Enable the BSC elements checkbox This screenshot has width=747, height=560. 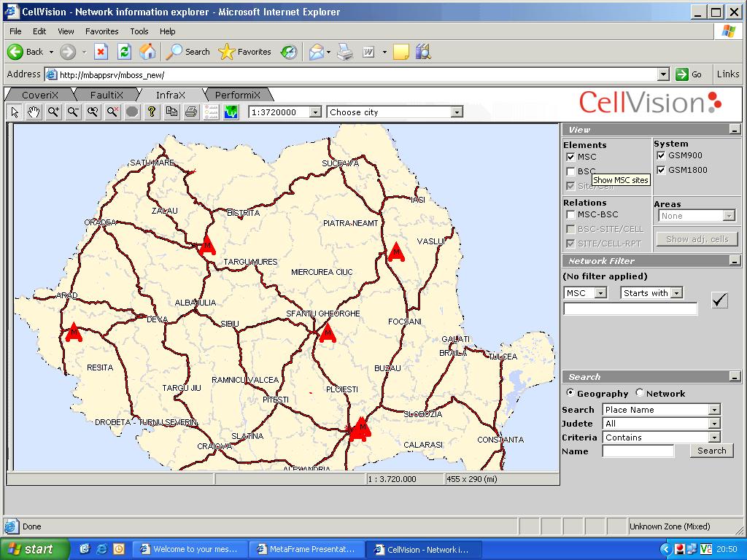[x=570, y=171]
